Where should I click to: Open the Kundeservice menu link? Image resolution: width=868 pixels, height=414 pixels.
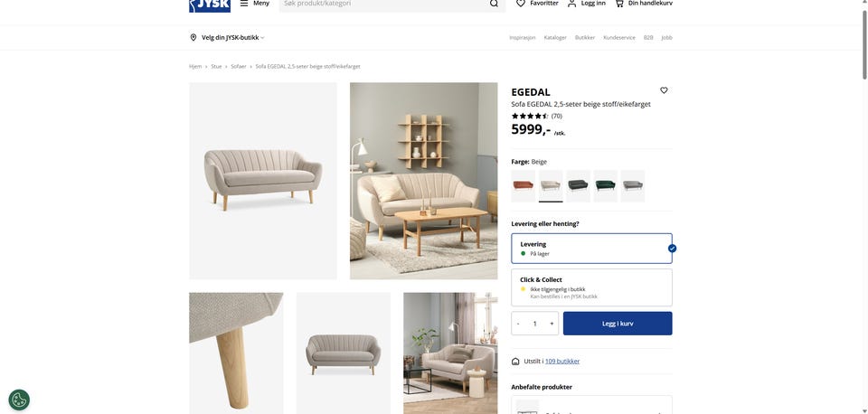click(x=619, y=38)
